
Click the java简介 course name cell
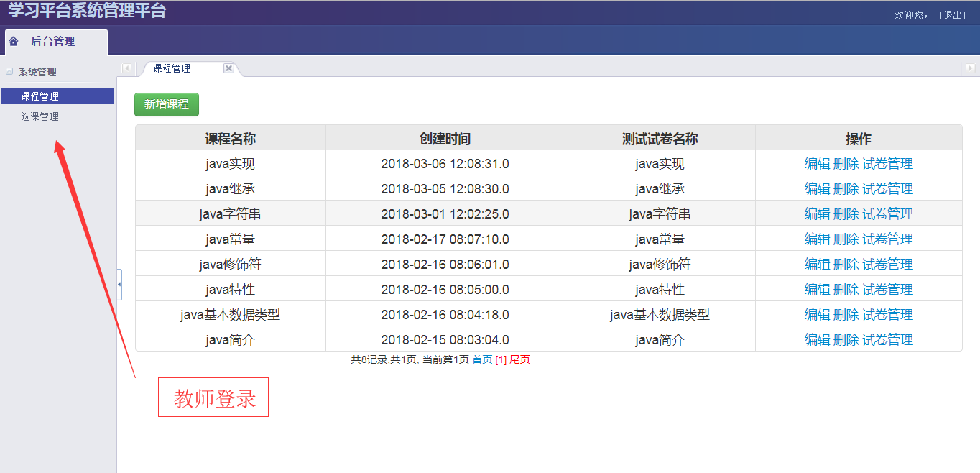tap(231, 340)
